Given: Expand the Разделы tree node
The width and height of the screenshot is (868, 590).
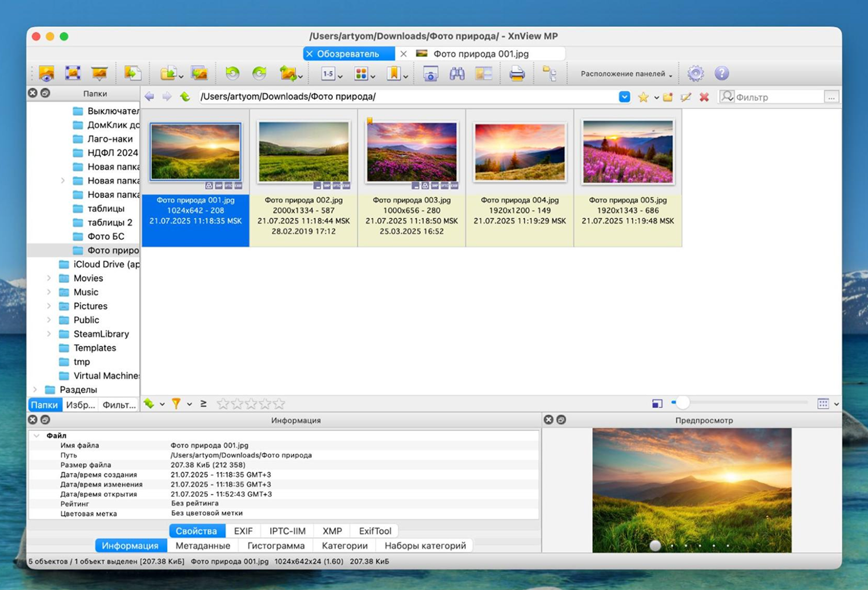Looking at the screenshot, I should pos(35,390).
